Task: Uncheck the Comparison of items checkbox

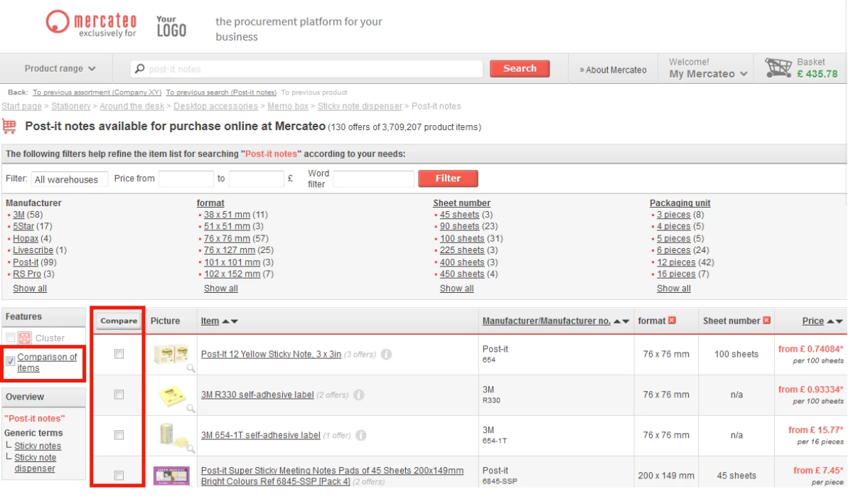Action: (x=10, y=361)
